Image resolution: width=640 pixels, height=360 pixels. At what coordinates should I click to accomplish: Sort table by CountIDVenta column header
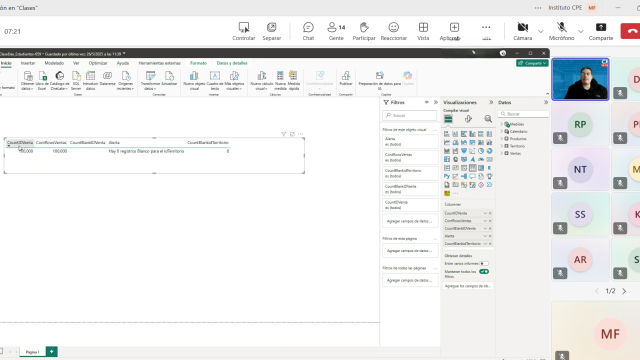[x=20, y=142]
